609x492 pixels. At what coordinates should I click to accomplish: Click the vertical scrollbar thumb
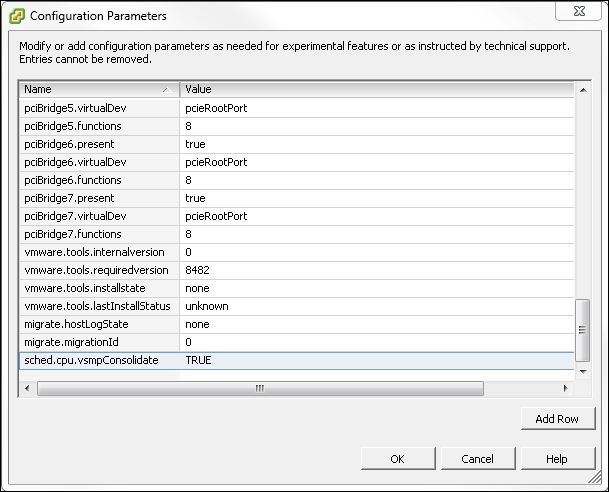coord(582,330)
